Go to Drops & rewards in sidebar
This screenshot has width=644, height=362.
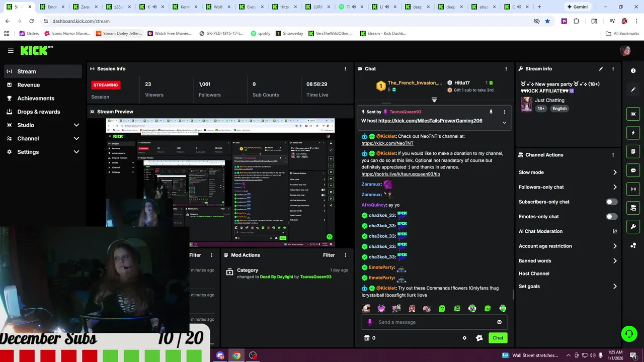(43, 112)
